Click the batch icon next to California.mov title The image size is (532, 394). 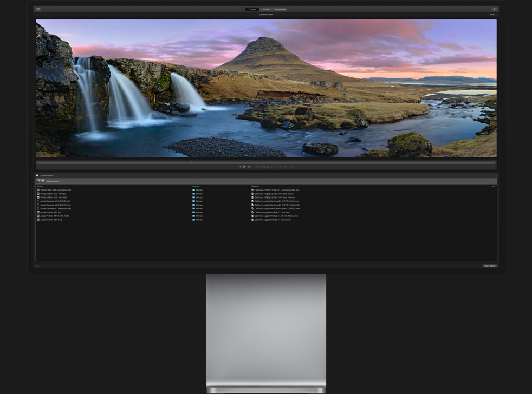click(x=37, y=176)
